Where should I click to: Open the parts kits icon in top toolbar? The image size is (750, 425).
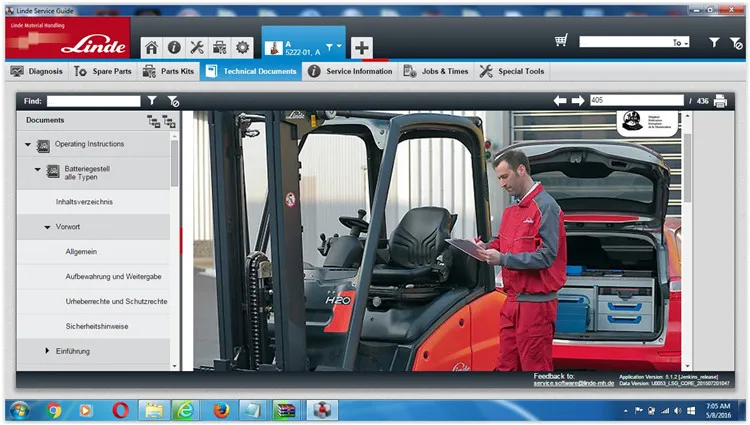tap(220, 47)
